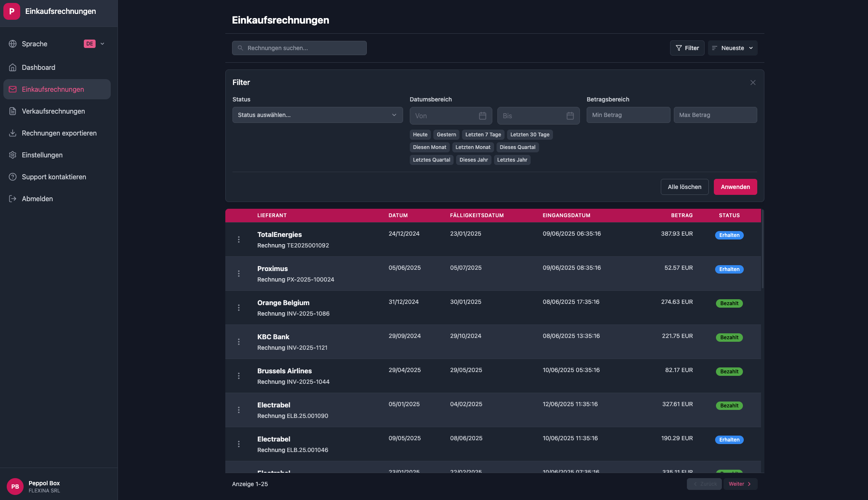
Task: Click Abmelden to log out
Action: pos(57,199)
